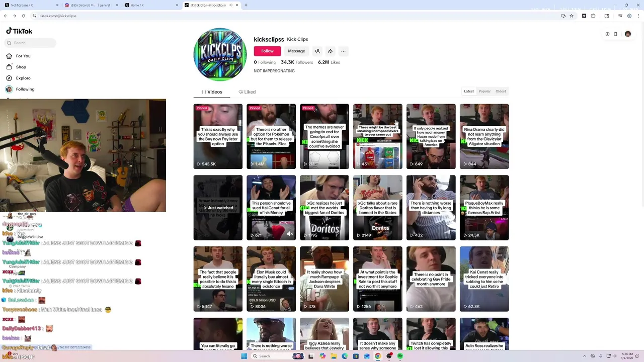The image size is (644, 362).
Task: Click the 6.2M Likes count
Action: (329, 62)
